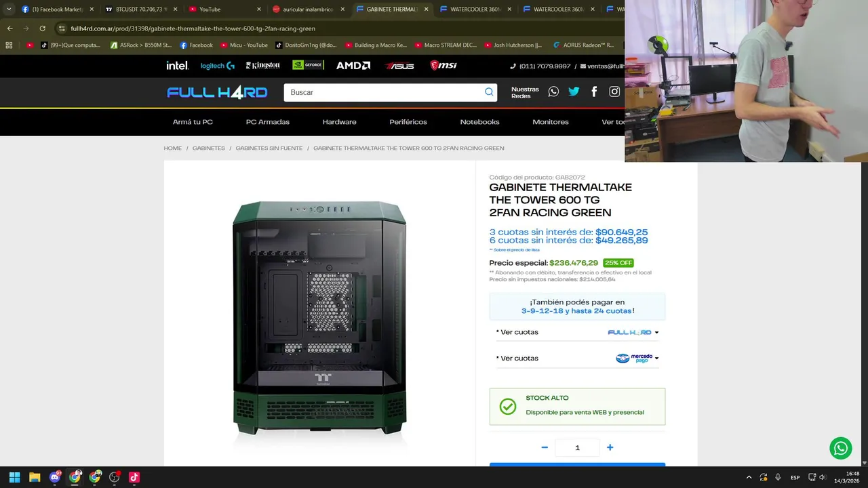Click the Sobre el precio de lista note
The width and height of the screenshot is (868, 488).
point(515,250)
